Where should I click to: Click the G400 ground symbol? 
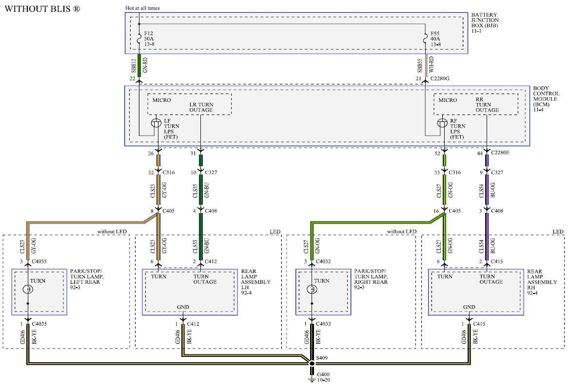click(312, 375)
